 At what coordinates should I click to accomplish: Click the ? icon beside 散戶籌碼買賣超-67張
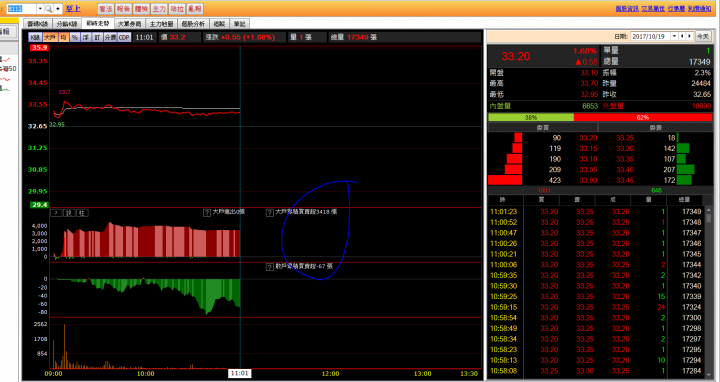click(270, 267)
